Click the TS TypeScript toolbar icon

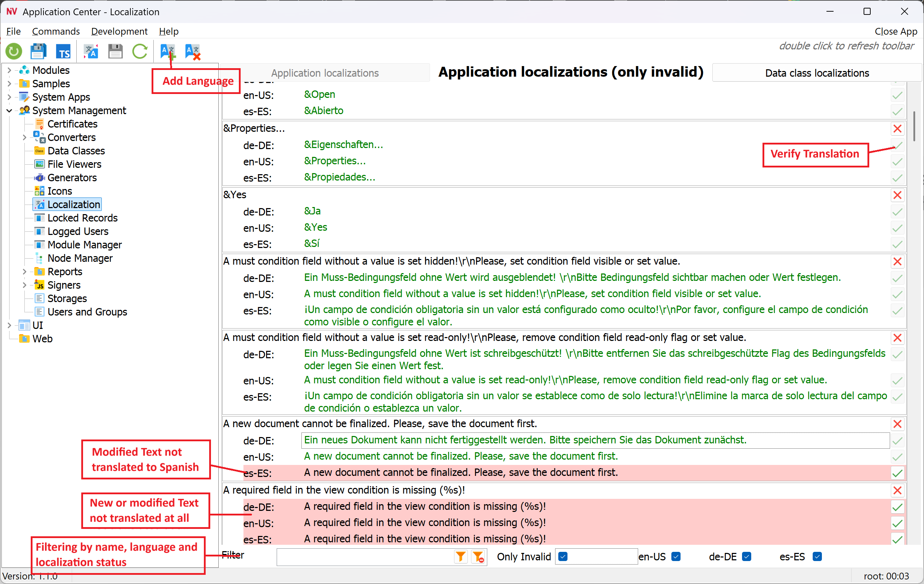(x=63, y=51)
